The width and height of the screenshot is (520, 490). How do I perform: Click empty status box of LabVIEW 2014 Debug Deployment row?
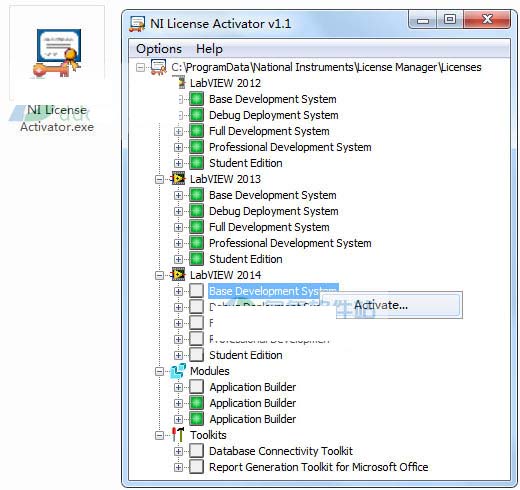[196, 307]
